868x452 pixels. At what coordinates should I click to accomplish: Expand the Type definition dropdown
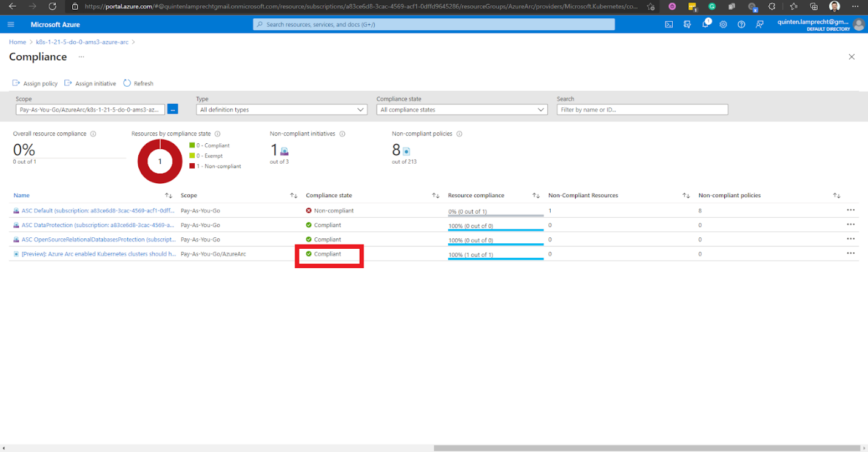click(281, 110)
